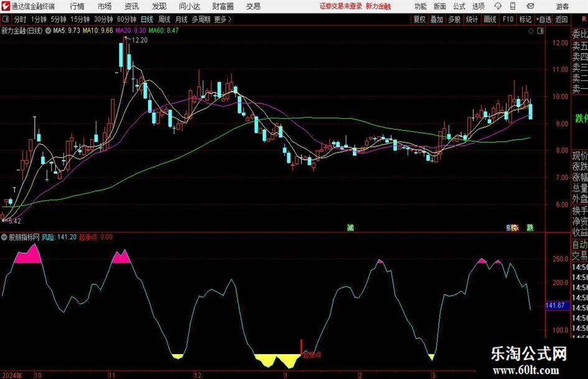Click the 跌 marker icon on chart bottom
The image size is (588, 379).
[530, 227]
